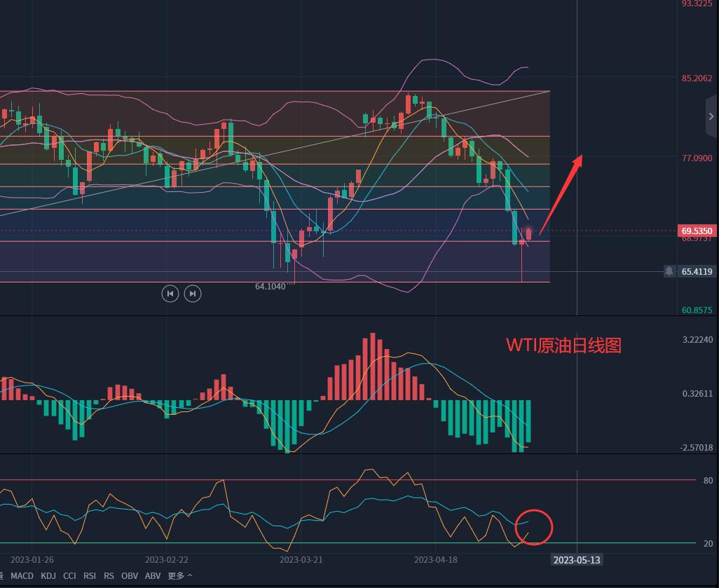Click the next-bar playback button
The width and height of the screenshot is (719, 588).
[193, 294]
